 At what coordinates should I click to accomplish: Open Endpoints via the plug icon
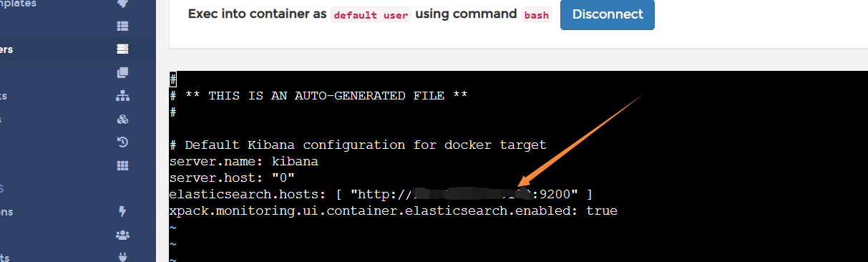tap(122, 257)
